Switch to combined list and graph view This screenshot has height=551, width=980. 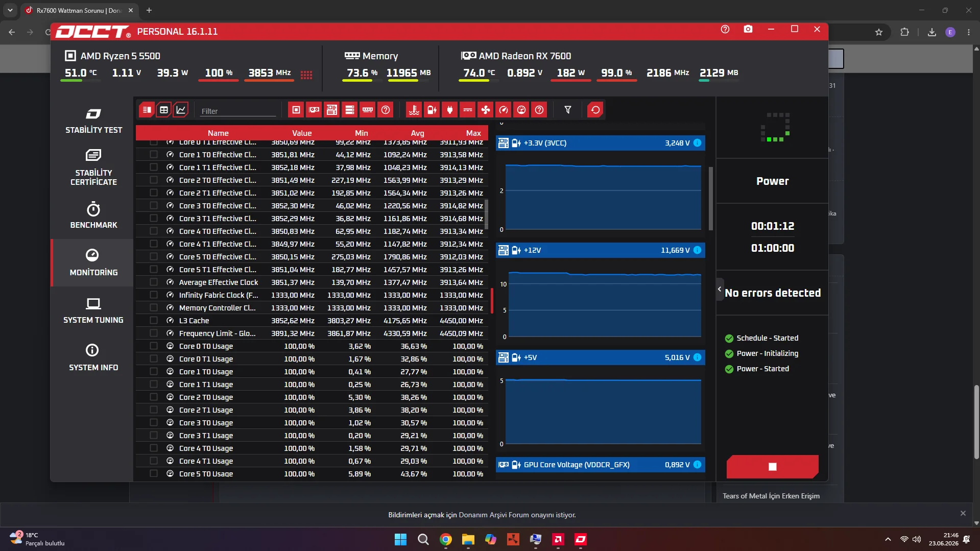147,110
